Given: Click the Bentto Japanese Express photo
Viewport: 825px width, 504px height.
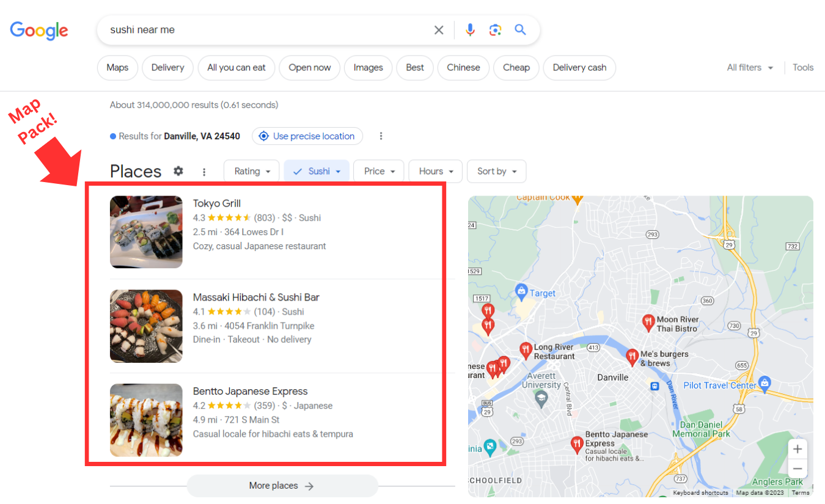Looking at the screenshot, I should (x=146, y=420).
